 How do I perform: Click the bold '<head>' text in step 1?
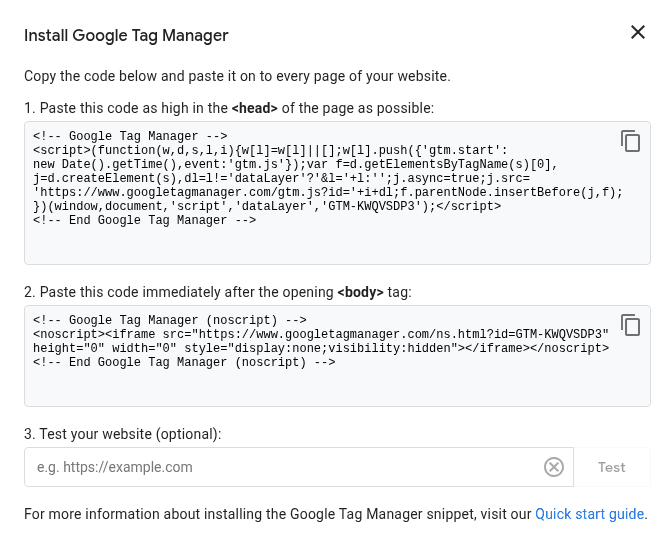(x=255, y=108)
